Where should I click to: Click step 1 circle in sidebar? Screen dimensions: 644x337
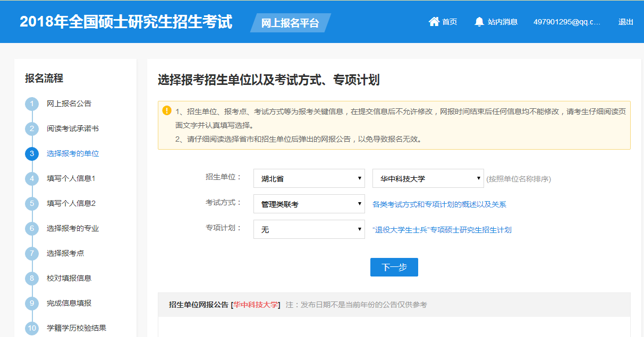pos(32,103)
